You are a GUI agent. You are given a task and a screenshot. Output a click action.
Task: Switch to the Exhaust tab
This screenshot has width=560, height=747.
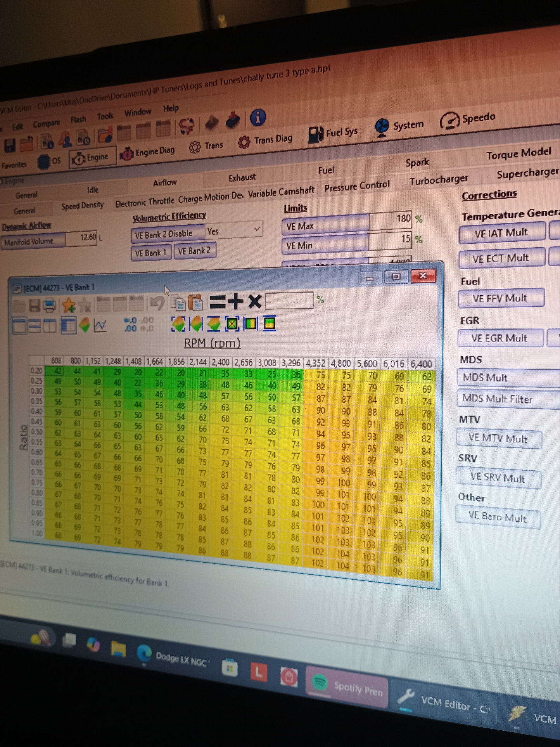[x=242, y=178]
